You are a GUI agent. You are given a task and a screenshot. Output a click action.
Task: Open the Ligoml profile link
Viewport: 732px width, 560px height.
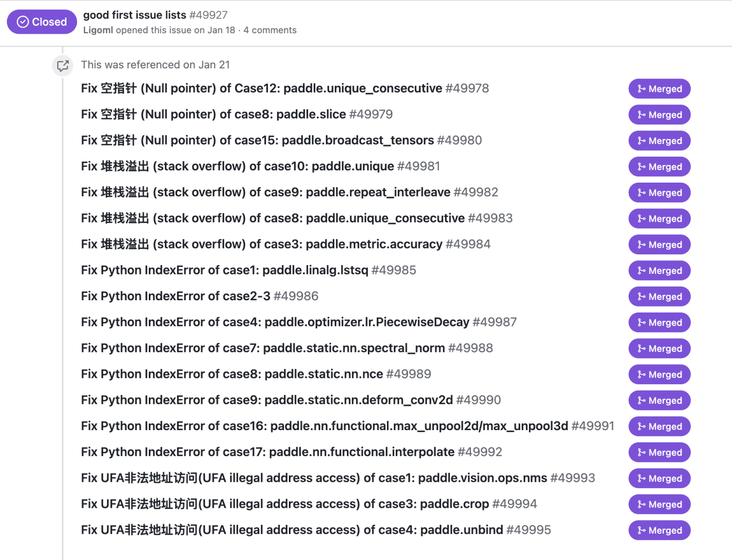(98, 30)
